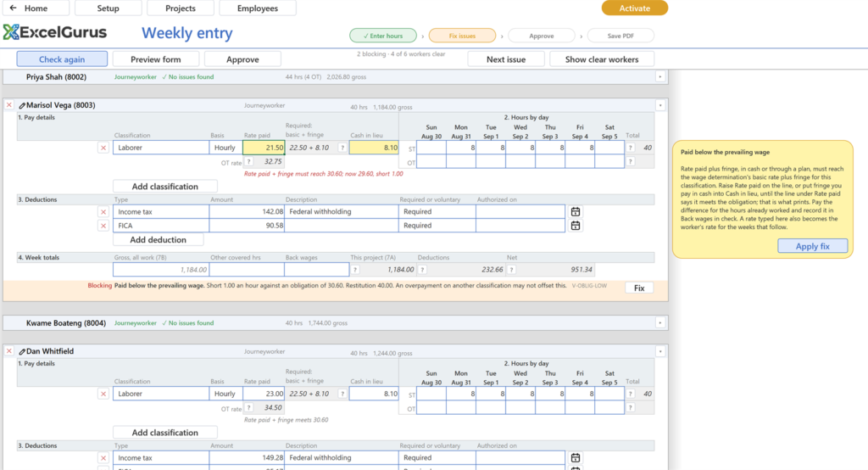
Task: Click the Check again button
Action: 62,59
